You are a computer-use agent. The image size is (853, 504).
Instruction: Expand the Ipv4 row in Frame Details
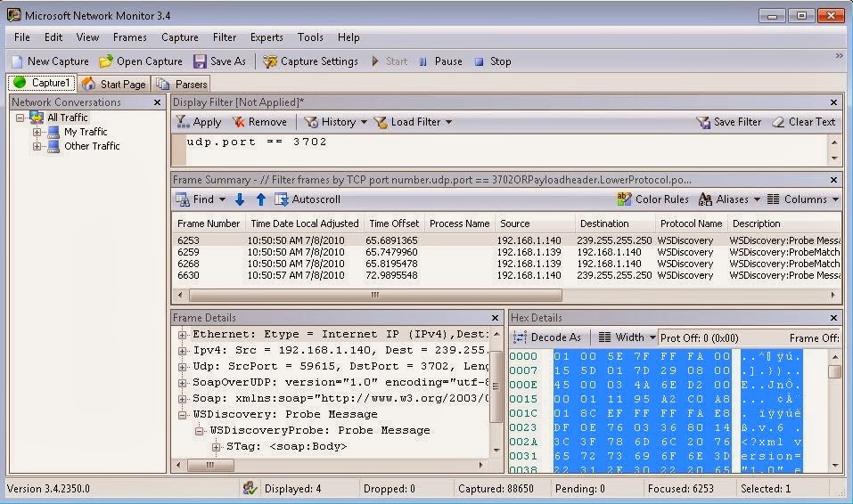point(182,351)
